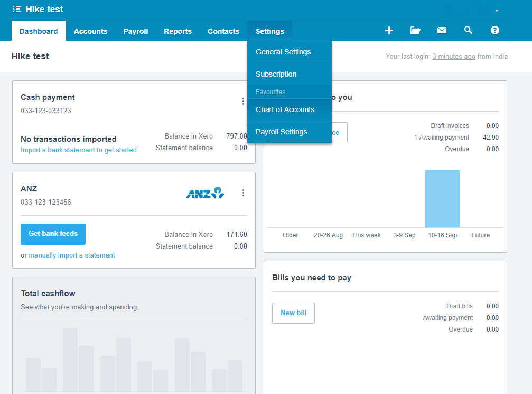Click the 42.90 awaiting payment amount
The height and width of the screenshot is (394, 532).
click(491, 137)
